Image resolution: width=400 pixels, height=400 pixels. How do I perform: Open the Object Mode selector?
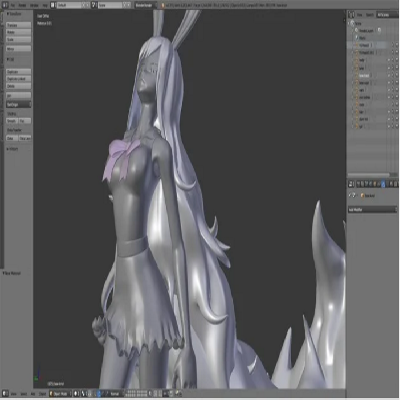pos(60,394)
